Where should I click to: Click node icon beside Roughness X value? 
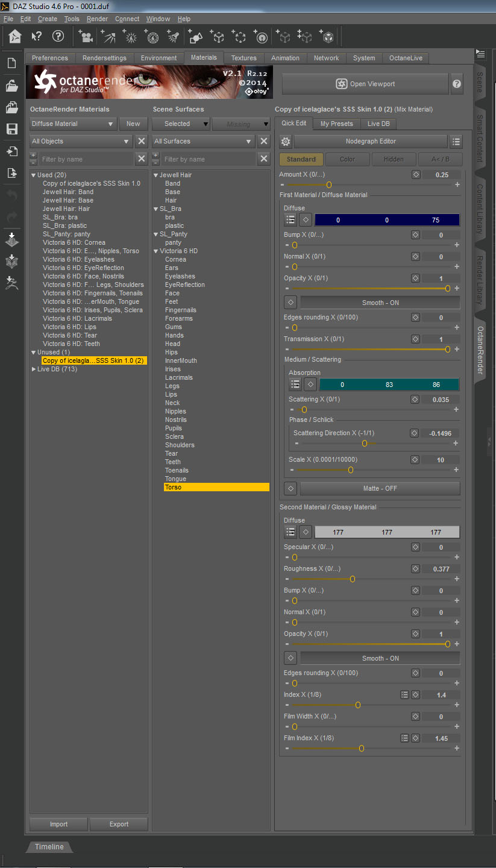point(415,569)
